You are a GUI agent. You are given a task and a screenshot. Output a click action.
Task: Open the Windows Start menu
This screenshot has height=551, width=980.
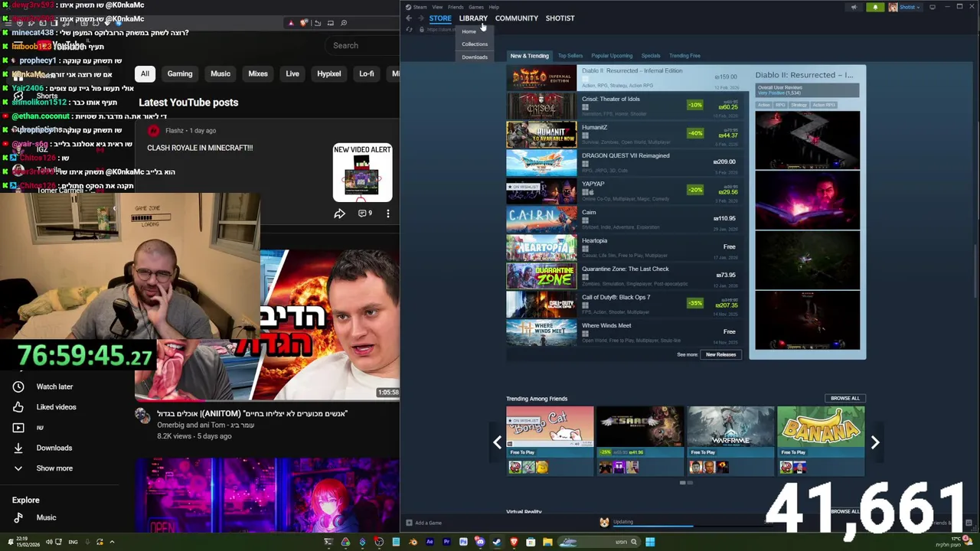[650, 542]
